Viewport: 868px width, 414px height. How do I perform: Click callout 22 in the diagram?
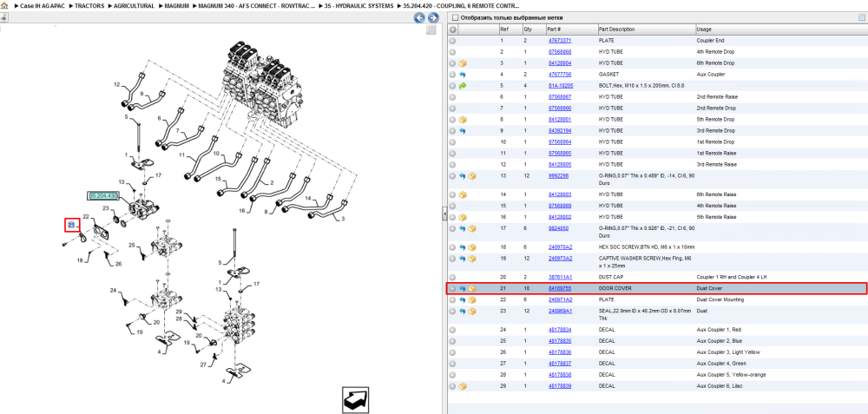[x=86, y=217]
